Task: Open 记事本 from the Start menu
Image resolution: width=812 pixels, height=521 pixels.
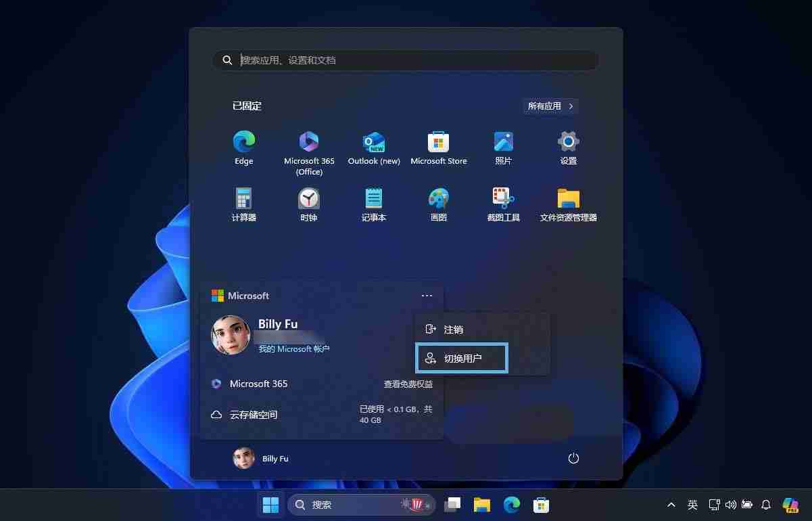Action: click(x=374, y=200)
